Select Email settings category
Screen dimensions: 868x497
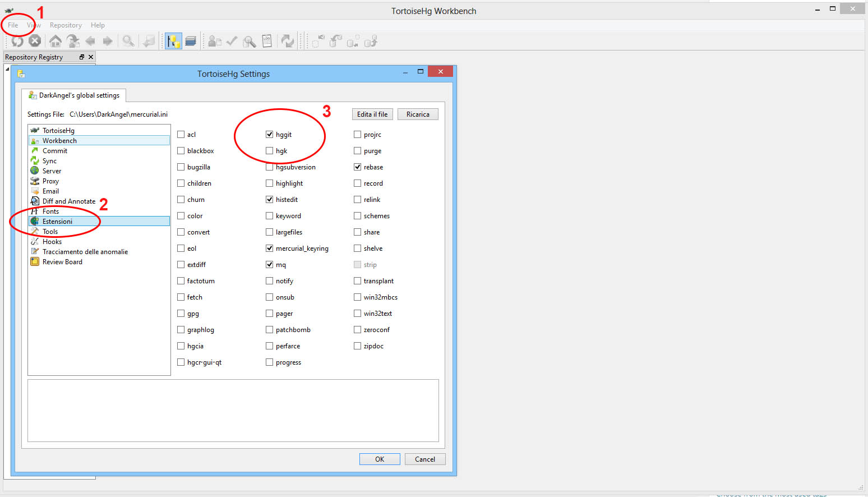(99, 191)
